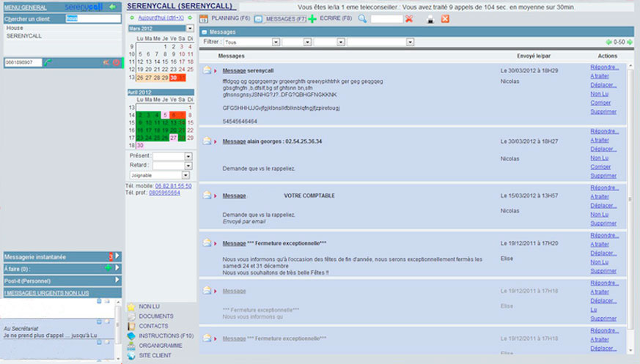Click the red power hang-up icon
The image size is (640, 364).
[117, 62]
